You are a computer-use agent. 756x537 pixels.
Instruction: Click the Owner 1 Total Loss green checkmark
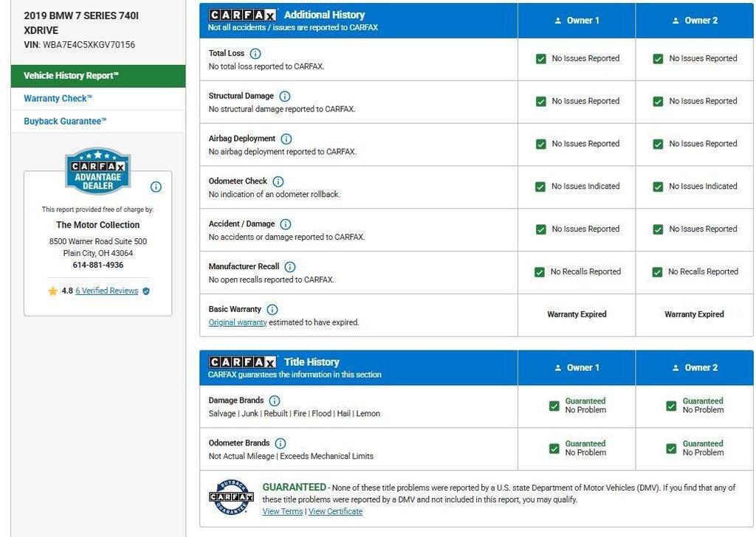click(541, 59)
